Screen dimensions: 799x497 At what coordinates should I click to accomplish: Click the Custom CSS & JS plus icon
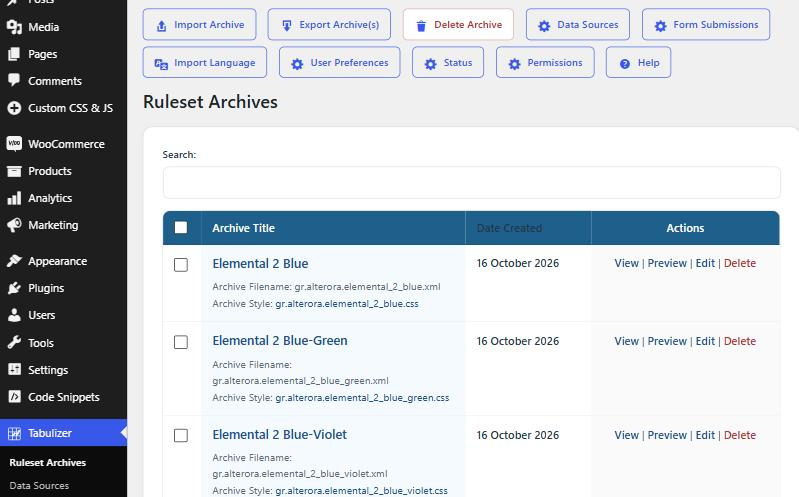coord(14,108)
